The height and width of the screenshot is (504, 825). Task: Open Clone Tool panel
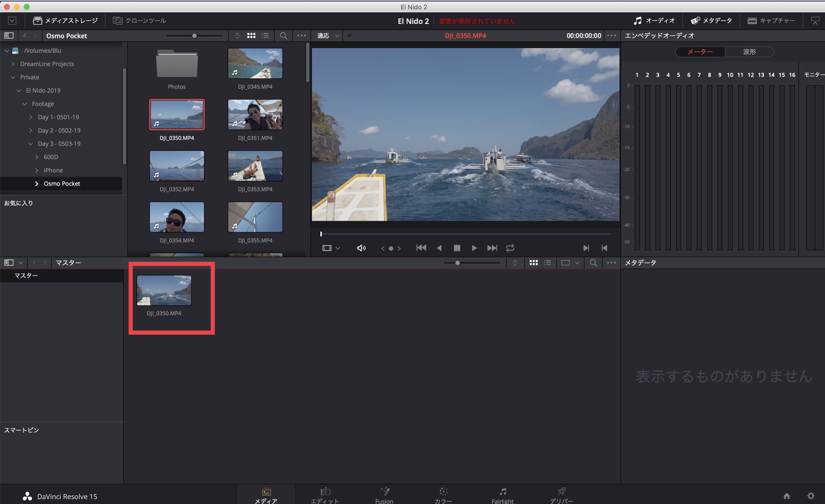(139, 21)
